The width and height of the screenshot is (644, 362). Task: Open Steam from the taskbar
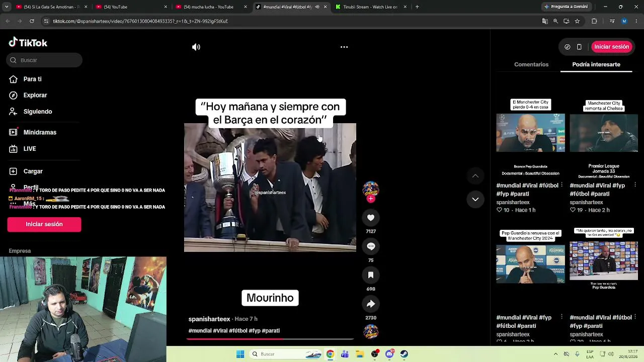click(404, 354)
